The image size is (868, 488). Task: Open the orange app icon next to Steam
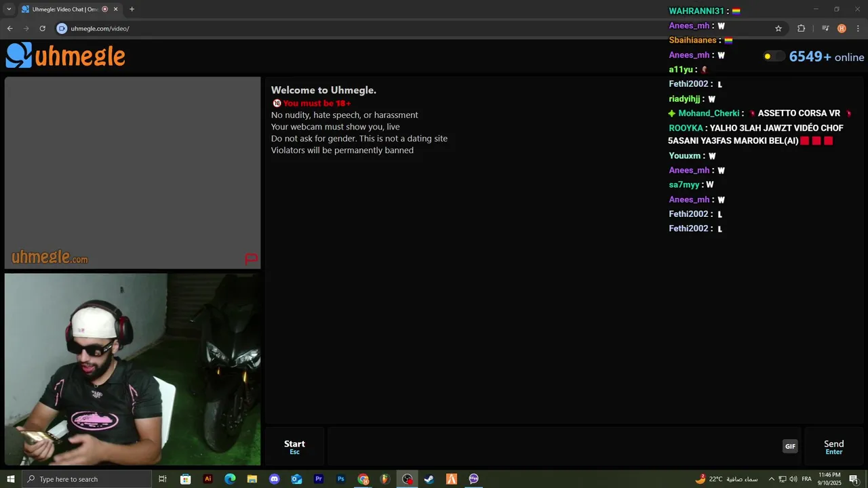point(452,479)
